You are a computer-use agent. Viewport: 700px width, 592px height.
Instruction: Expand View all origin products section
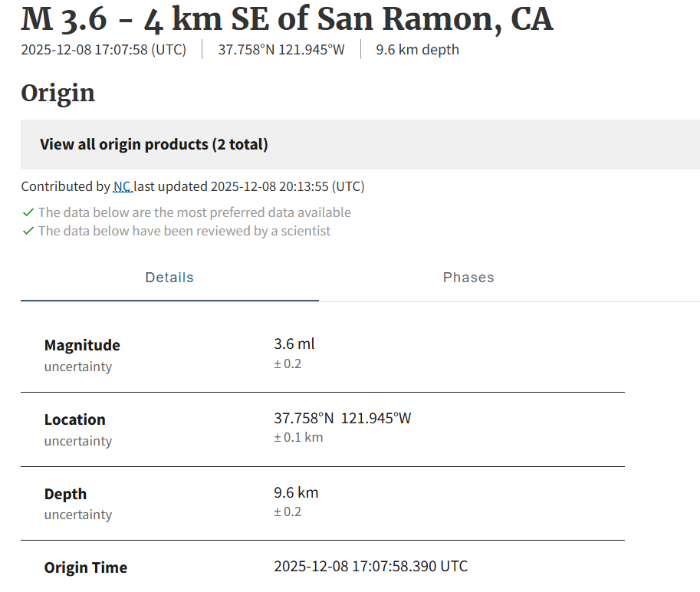pyautogui.click(x=154, y=144)
